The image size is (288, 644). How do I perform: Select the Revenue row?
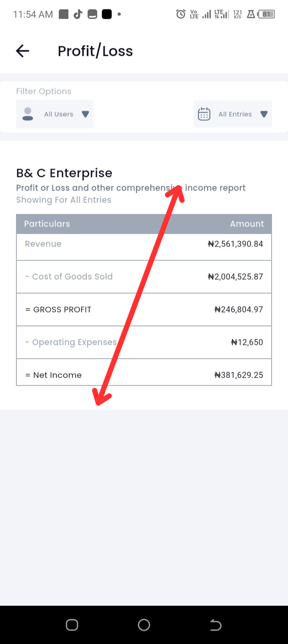point(144,247)
